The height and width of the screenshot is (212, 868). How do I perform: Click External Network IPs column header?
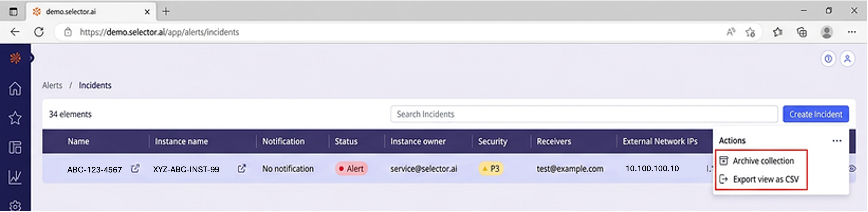[x=660, y=141]
